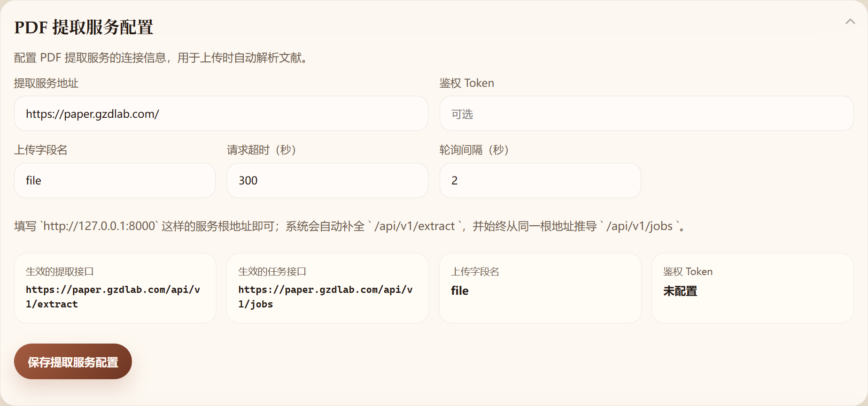Click the 鉴权 Token label above the input
The height and width of the screenshot is (406, 868).
pyautogui.click(x=466, y=83)
